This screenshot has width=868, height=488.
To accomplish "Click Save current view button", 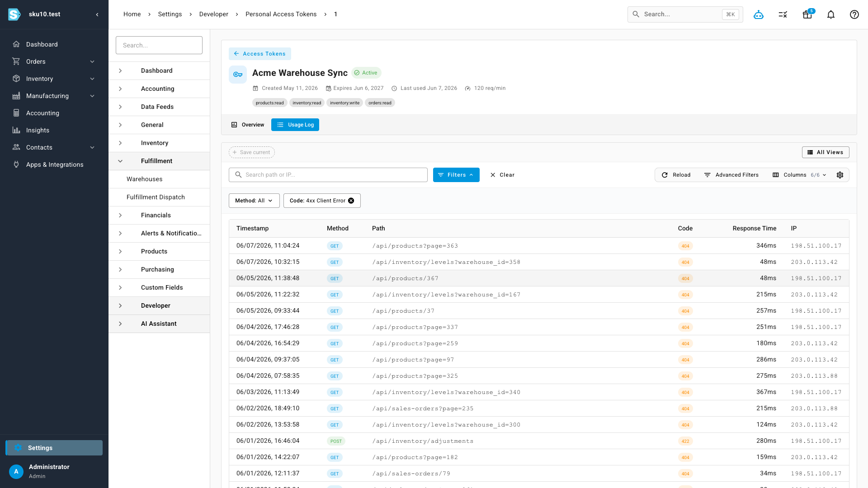I will [x=252, y=152].
